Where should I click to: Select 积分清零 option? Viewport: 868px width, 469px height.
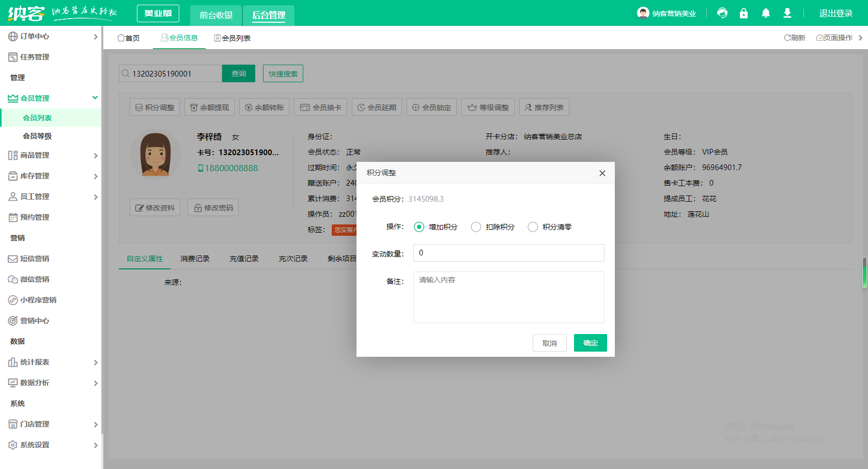(x=533, y=226)
